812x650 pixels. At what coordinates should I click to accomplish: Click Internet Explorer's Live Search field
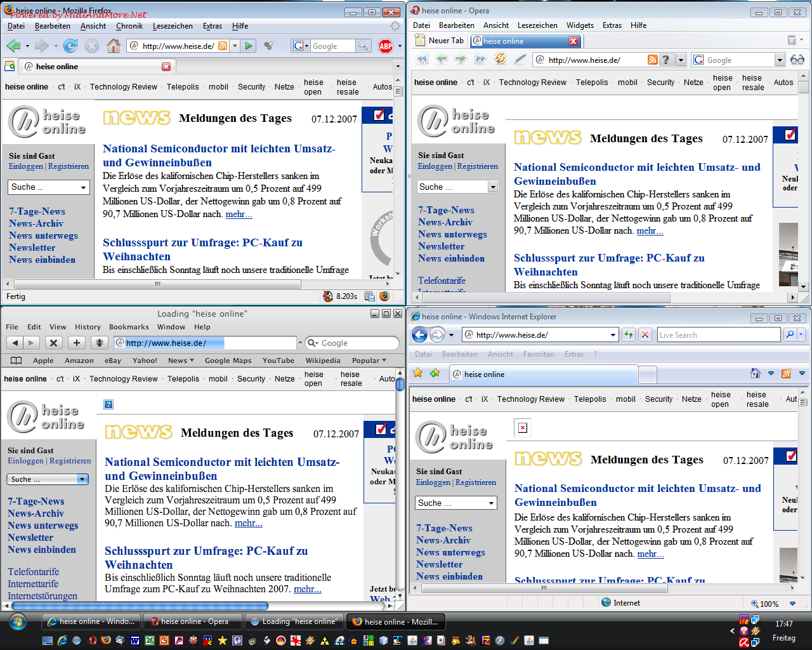coord(718,335)
